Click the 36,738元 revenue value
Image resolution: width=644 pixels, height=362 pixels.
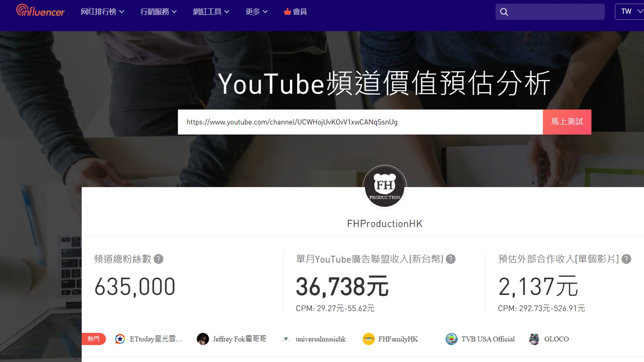(x=342, y=287)
